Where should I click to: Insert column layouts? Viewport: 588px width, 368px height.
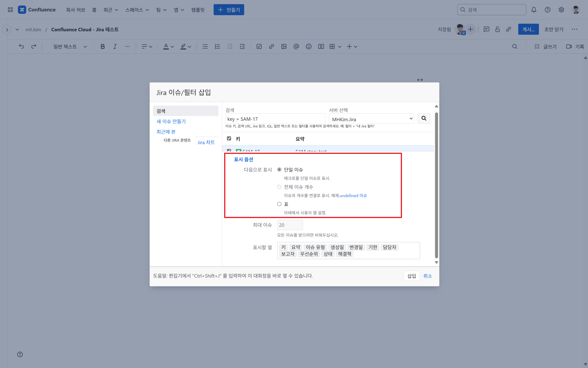(321, 46)
